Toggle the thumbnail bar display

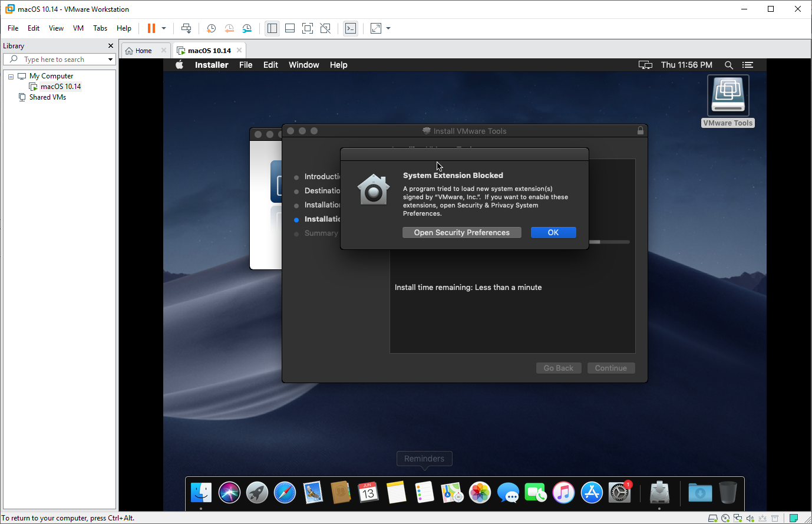coord(289,28)
